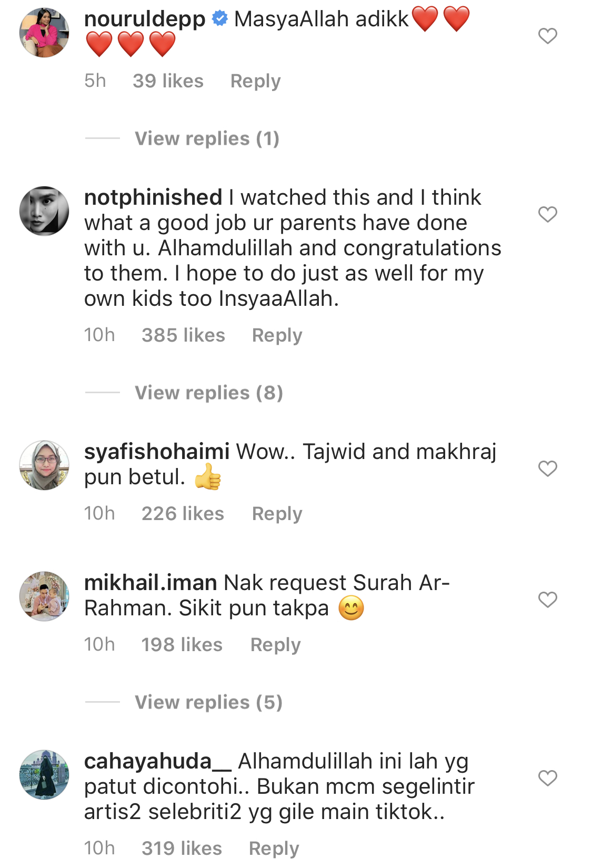View the 385 likes on notphinished's comment
Screen dimensions: 592x868
(183, 335)
